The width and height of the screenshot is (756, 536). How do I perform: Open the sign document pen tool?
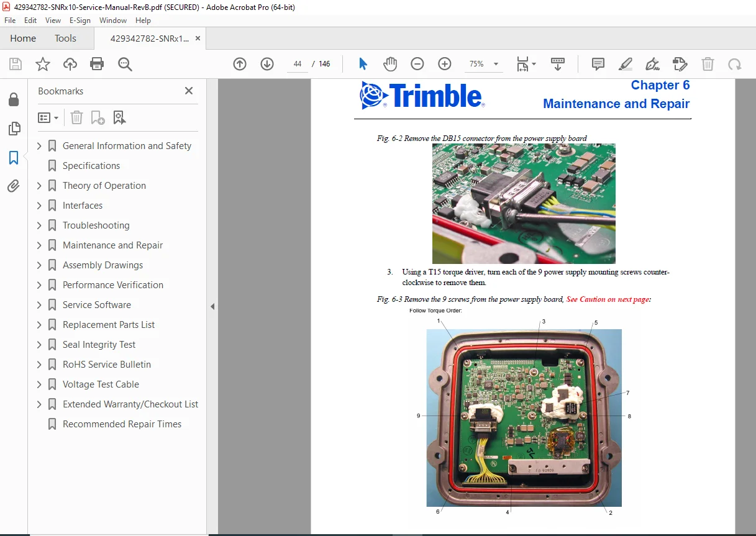tap(652, 64)
